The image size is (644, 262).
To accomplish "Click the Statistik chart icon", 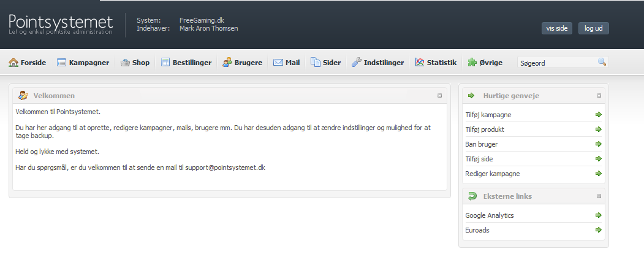I will tap(419, 63).
